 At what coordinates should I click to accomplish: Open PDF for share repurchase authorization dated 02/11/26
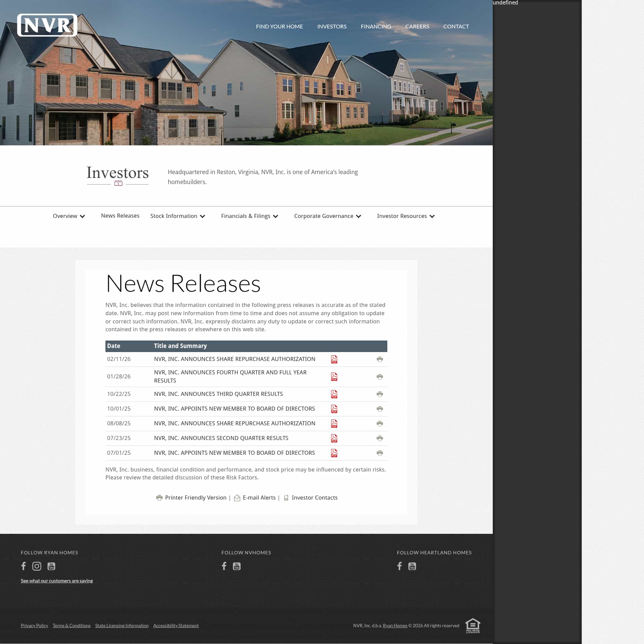334,359
